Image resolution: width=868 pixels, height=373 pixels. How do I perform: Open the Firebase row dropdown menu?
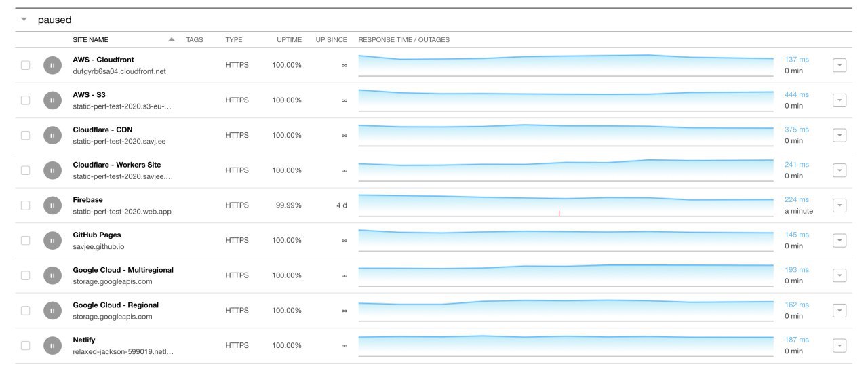point(839,205)
